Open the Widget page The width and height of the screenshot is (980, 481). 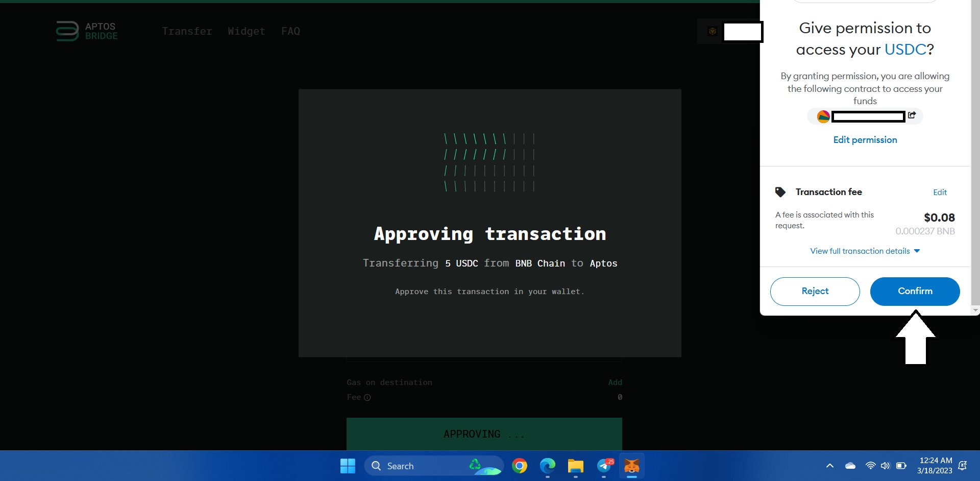pyautogui.click(x=247, y=31)
